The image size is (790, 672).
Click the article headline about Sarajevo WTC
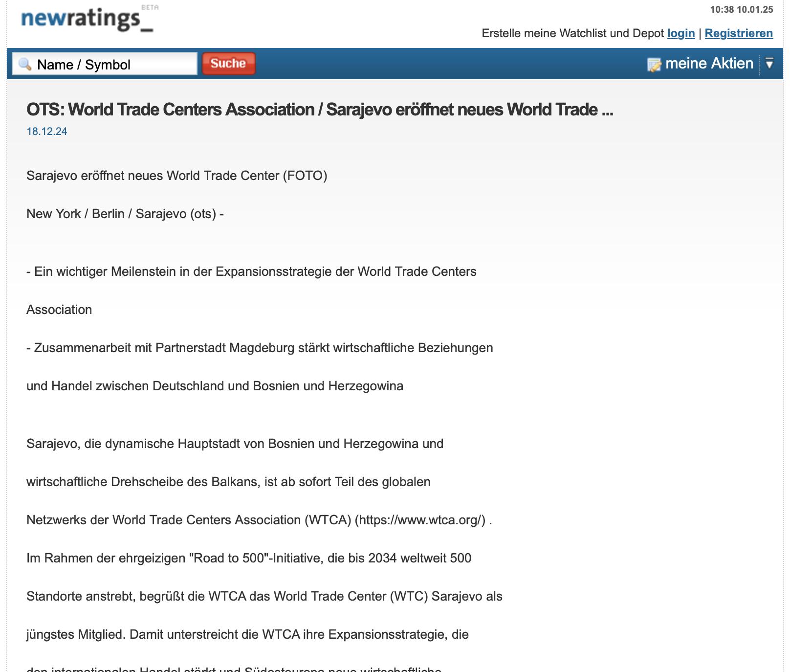320,110
